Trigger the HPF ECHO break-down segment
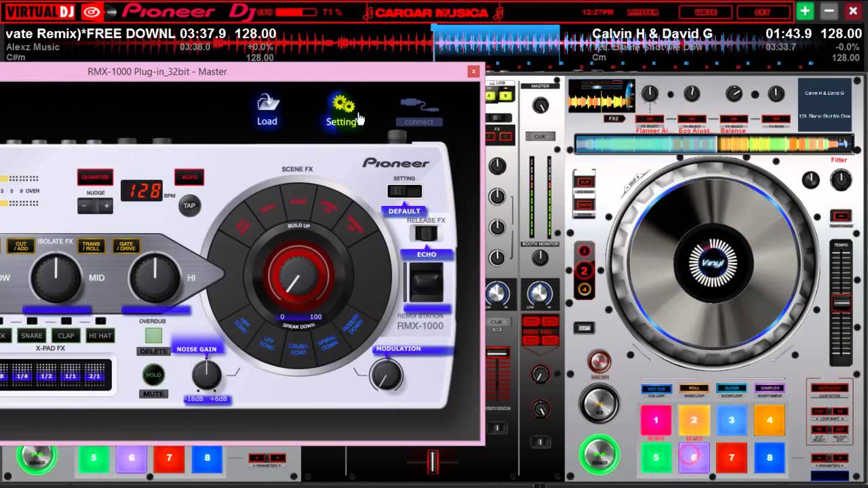Image resolution: width=868 pixels, height=488 pixels. (243, 324)
